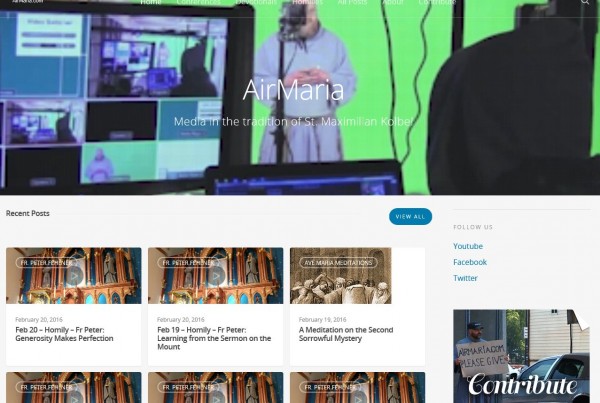Click the Contribute banner image
Viewport: 600px width, 403px height.
521,356
